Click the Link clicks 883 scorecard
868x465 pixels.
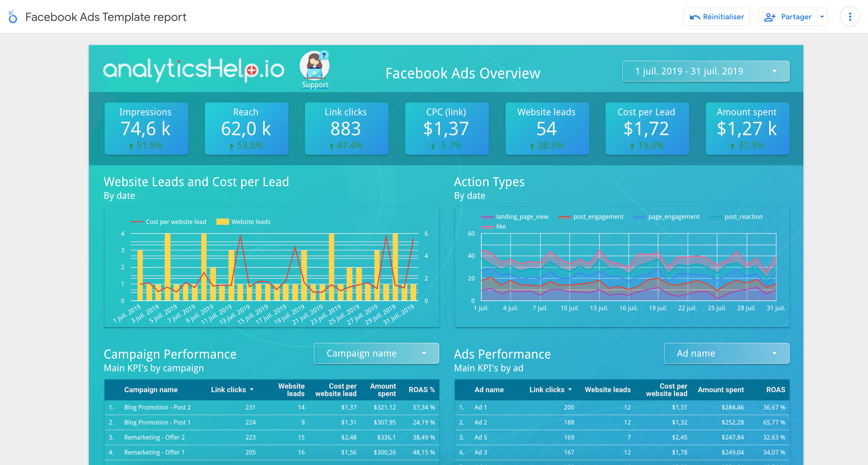(x=346, y=128)
